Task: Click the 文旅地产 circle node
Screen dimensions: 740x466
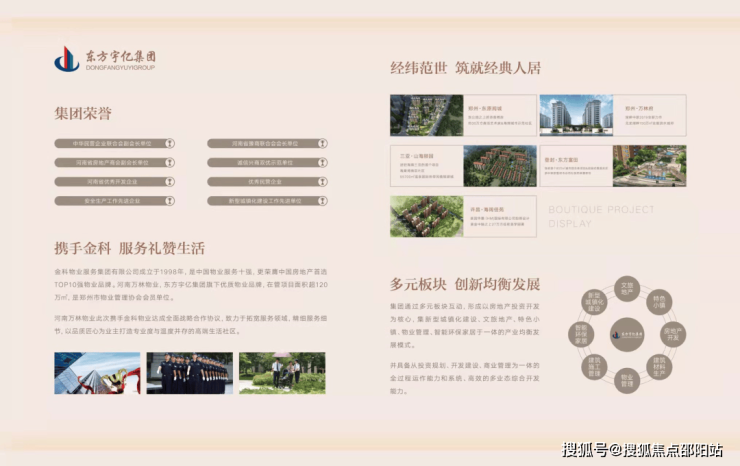Action: (x=627, y=289)
